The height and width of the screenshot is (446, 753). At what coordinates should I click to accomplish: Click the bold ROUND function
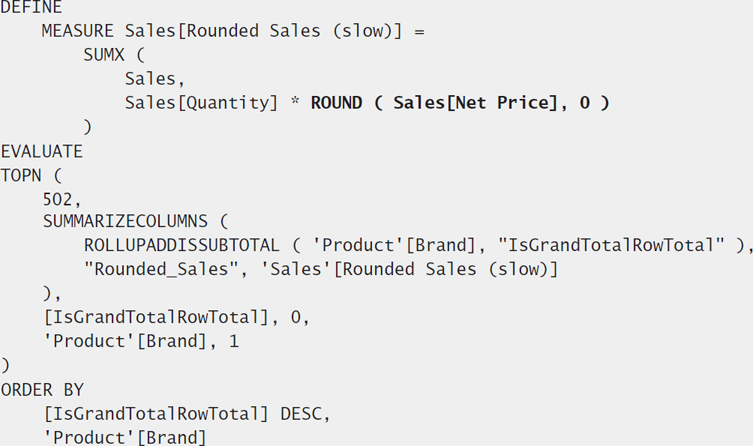336,103
